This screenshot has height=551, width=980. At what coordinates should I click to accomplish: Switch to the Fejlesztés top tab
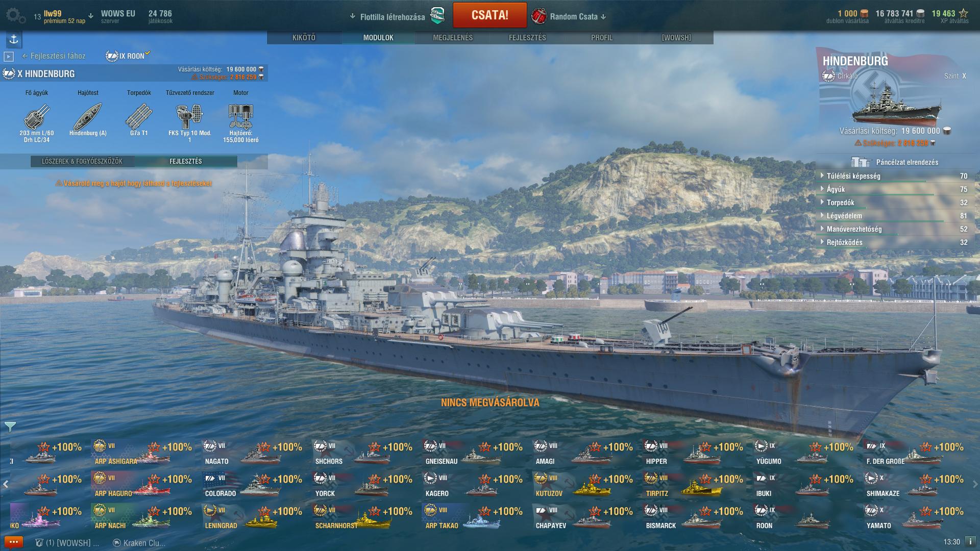pyautogui.click(x=527, y=38)
